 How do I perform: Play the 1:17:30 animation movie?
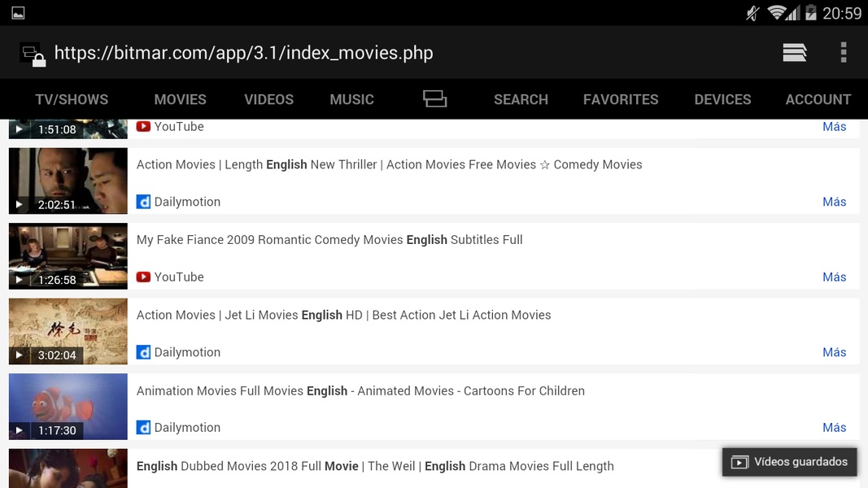pos(68,407)
